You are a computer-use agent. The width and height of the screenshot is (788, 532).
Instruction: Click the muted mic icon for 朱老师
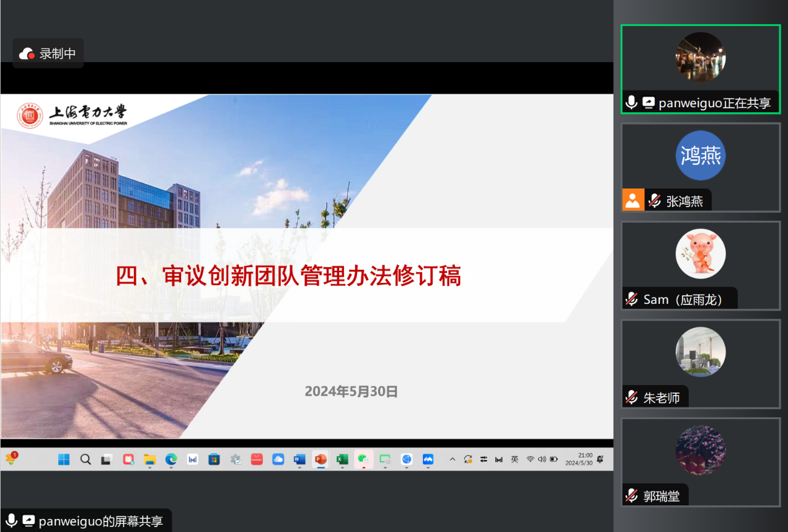pyautogui.click(x=632, y=397)
